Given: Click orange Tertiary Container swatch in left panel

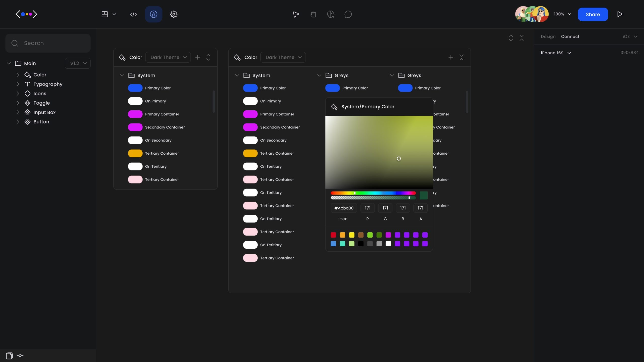Looking at the screenshot, I should (x=135, y=153).
